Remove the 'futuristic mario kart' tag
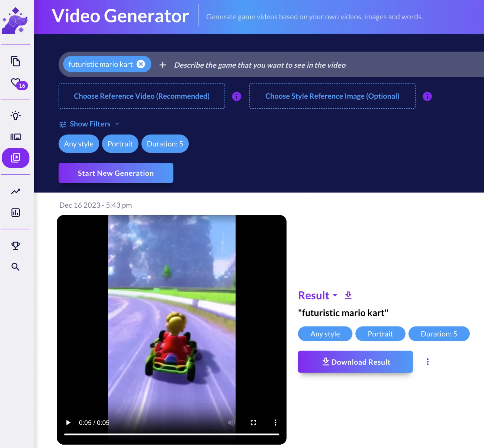Screen dimensions: 484x448 pos(141,64)
